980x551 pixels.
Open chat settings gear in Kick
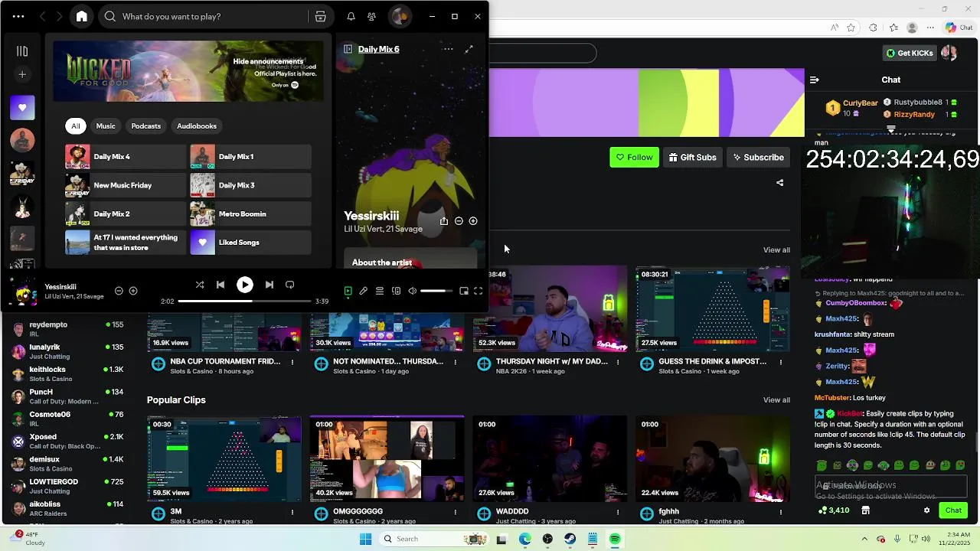926,510
